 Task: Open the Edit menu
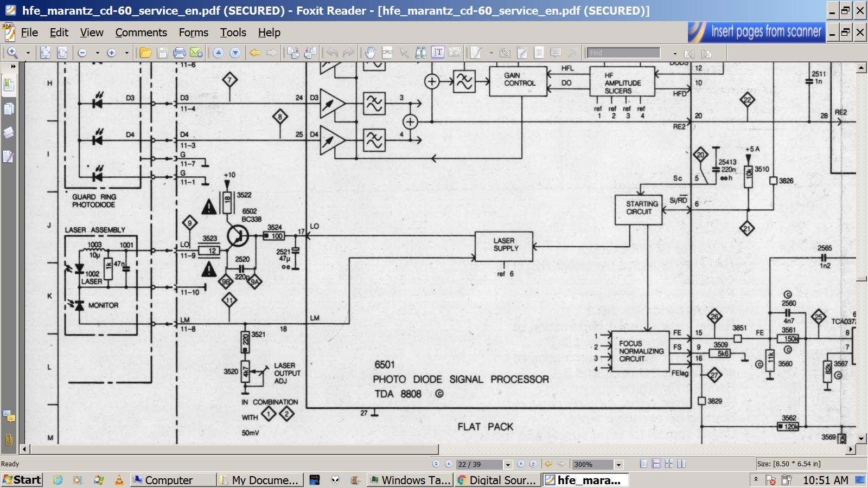tap(59, 33)
